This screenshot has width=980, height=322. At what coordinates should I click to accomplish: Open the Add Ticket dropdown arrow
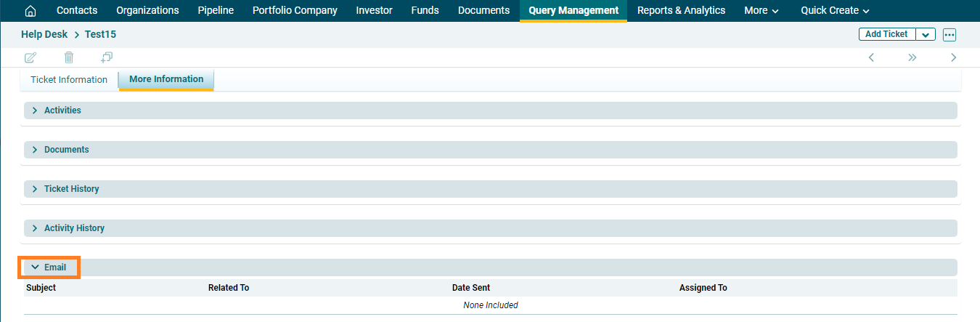tap(926, 34)
